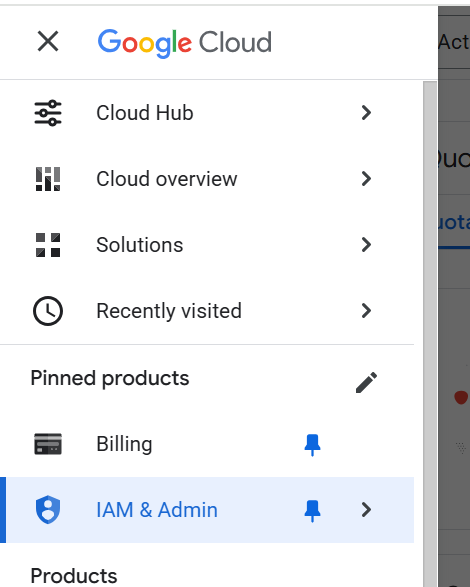Click the navigation menu vertical scrollbar
This screenshot has width=470, height=587.
[430, 334]
